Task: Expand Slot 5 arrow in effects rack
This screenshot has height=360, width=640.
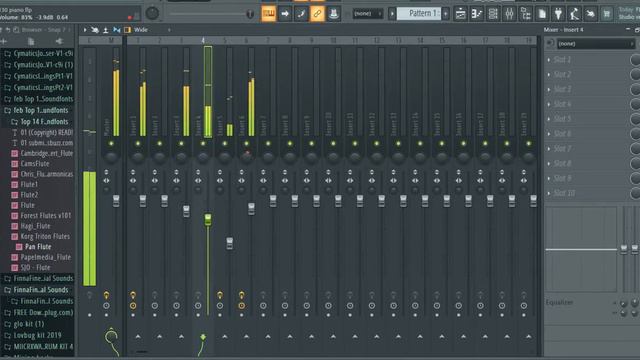Action: pos(549,119)
